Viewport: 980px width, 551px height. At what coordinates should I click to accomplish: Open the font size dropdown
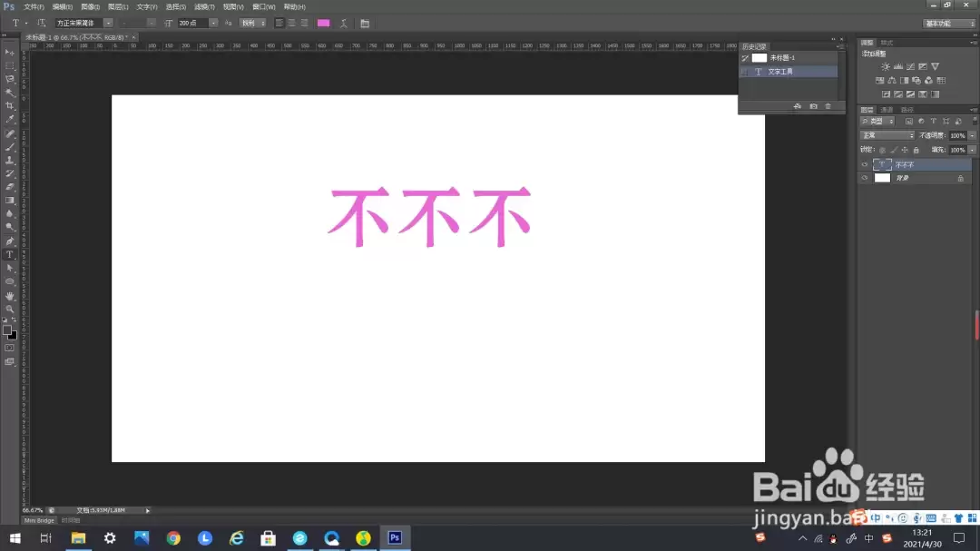tap(213, 23)
